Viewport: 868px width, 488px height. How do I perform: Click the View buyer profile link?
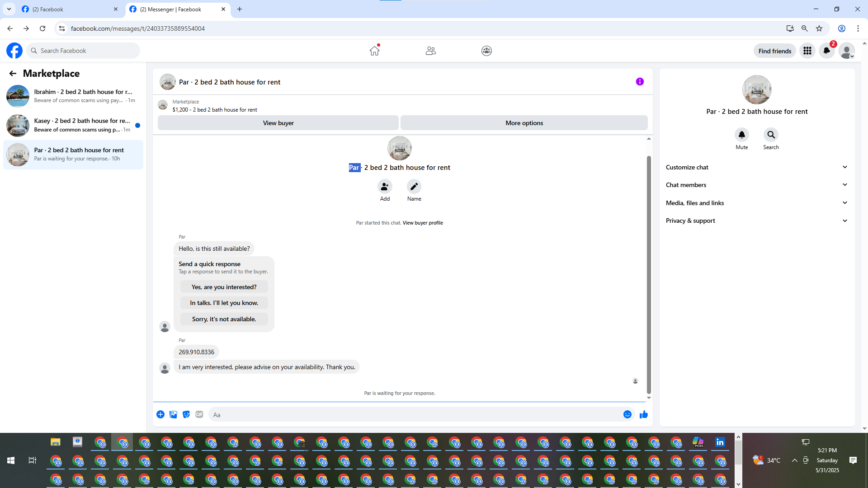423,223
